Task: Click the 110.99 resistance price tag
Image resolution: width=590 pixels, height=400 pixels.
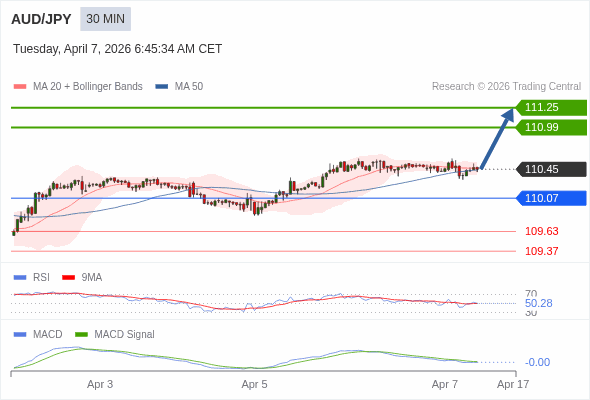Action: [x=551, y=127]
